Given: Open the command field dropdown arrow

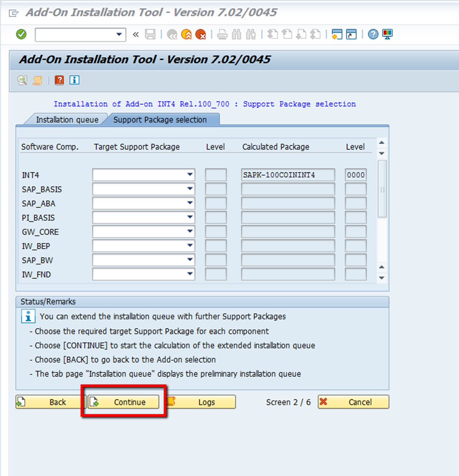Looking at the screenshot, I should click(119, 35).
